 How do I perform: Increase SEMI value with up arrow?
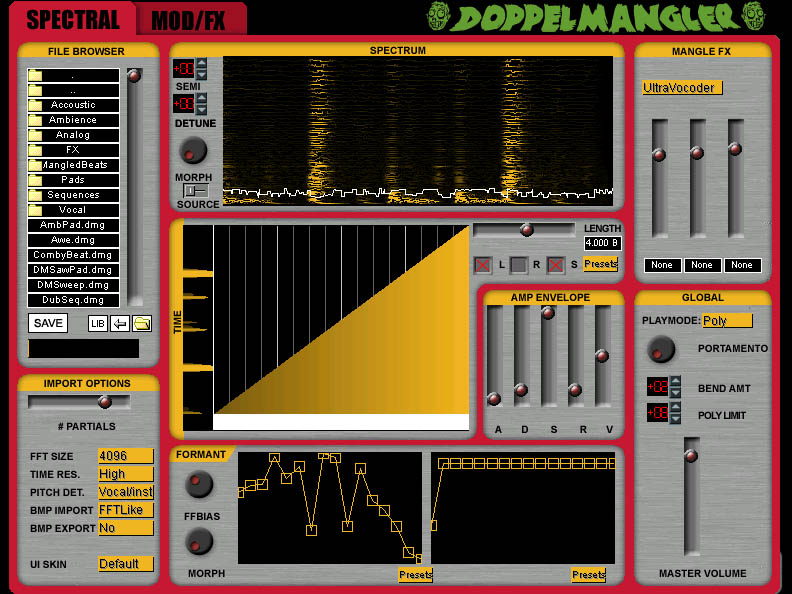click(x=201, y=63)
